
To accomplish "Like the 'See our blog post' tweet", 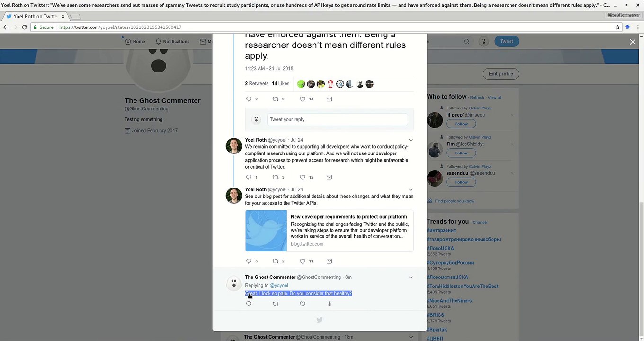I will [x=303, y=261].
